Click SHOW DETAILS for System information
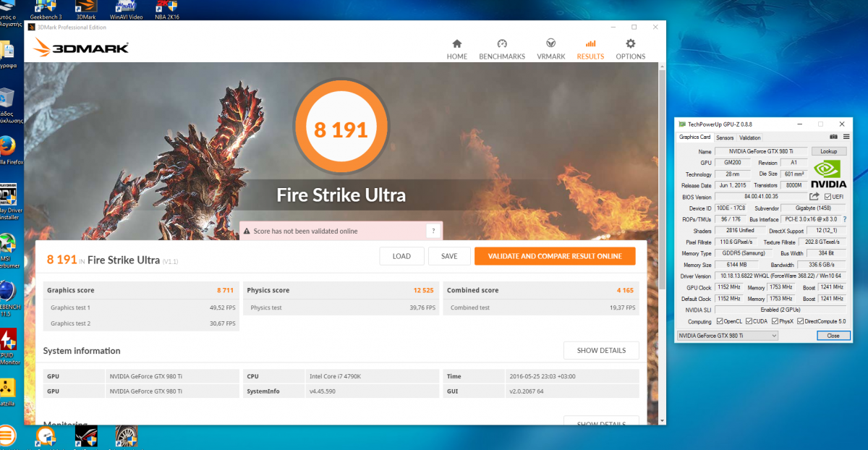The image size is (868, 450). [x=601, y=350]
